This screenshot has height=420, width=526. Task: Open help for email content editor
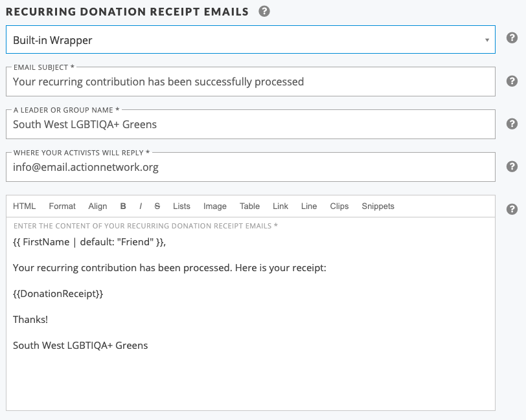pos(512,209)
